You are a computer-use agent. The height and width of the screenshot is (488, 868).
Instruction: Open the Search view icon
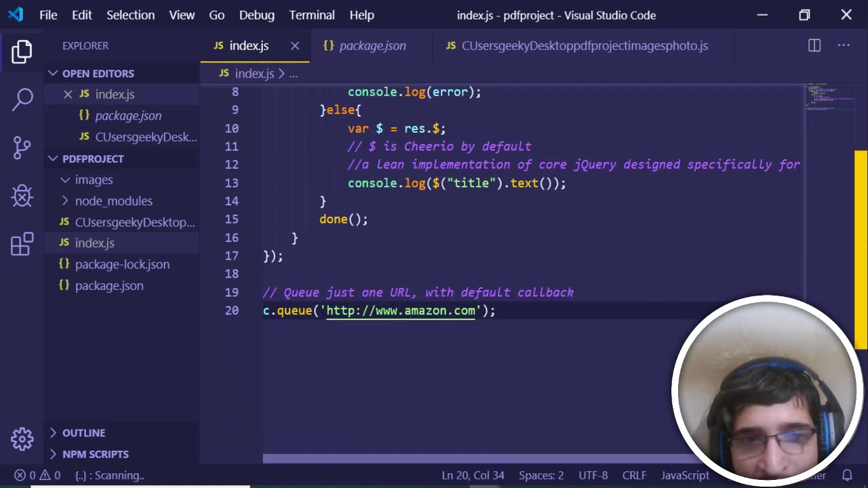(22, 100)
